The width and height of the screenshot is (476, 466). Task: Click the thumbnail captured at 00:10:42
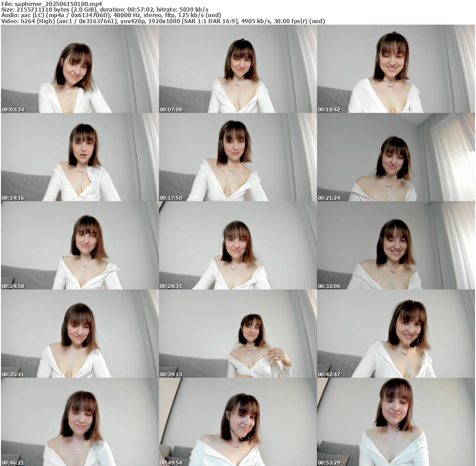(396, 69)
